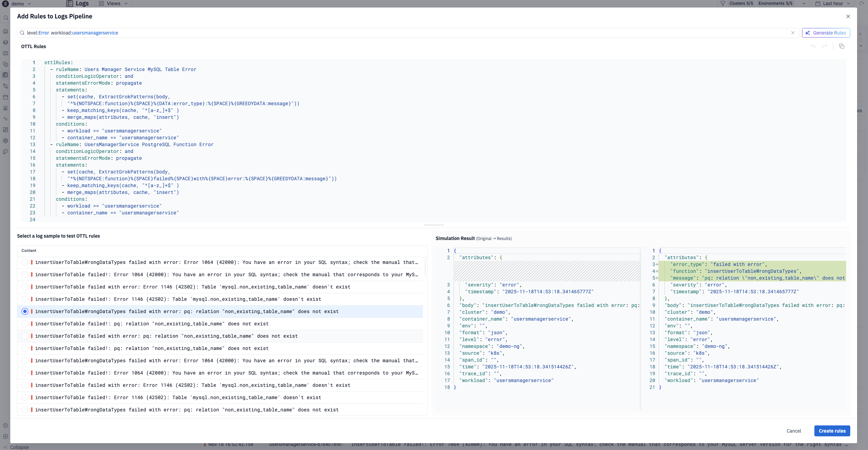Click the search magnifier icon in query bar
868x450 pixels.
point(22,33)
